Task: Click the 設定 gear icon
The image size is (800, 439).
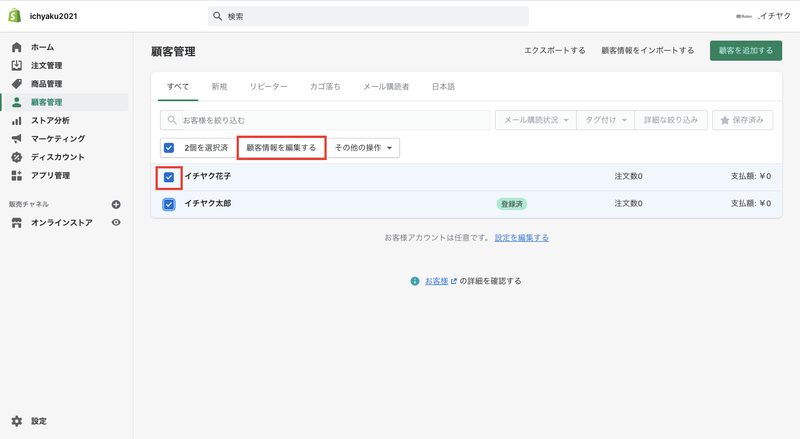Action: pyautogui.click(x=17, y=421)
